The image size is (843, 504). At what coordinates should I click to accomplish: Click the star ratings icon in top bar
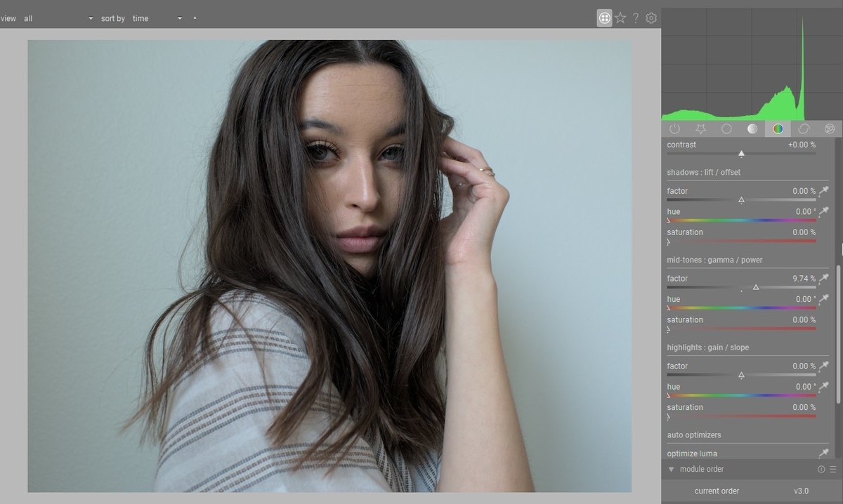pyautogui.click(x=620, y=18)
